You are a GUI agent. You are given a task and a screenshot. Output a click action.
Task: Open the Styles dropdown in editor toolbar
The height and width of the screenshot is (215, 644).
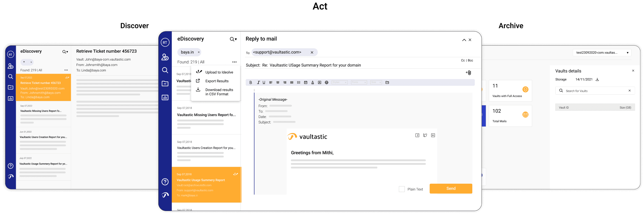pos(339,82)
